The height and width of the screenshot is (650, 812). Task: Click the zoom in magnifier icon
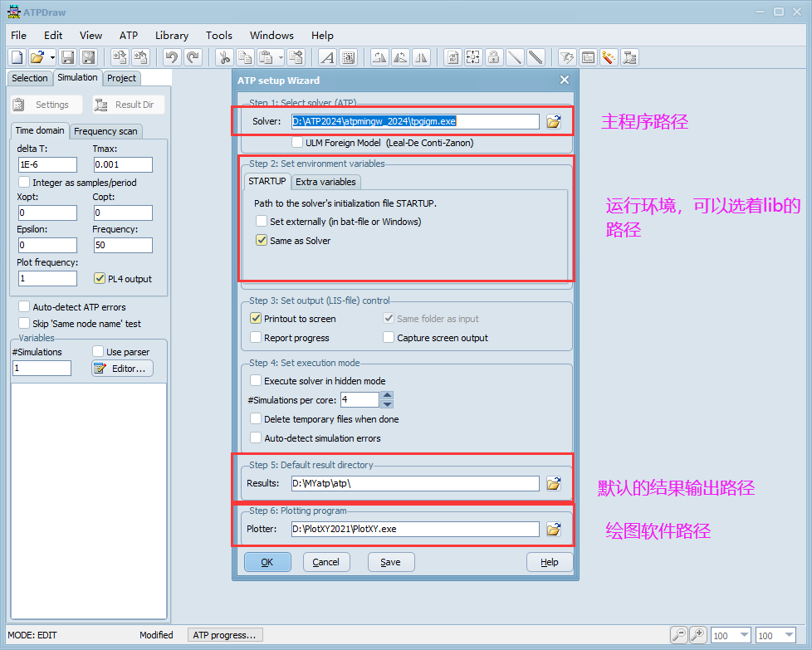(x=697, y=635)
